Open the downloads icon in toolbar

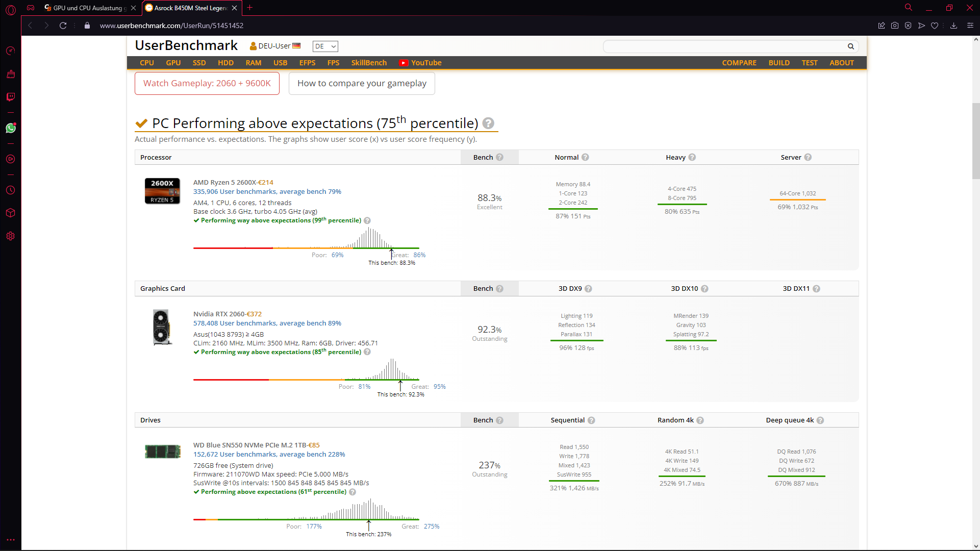coord(953,26)
